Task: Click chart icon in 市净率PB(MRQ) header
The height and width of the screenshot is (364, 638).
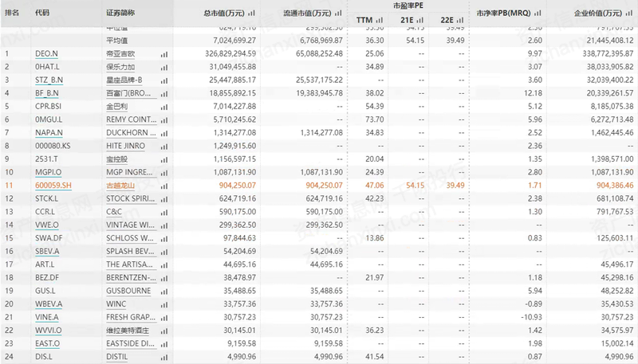Action: pyautogui.click(x=538, y=14)
